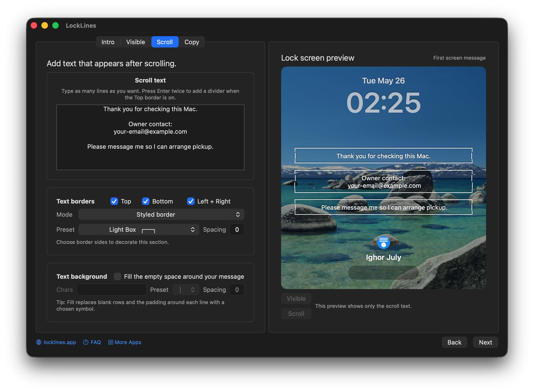534x392 pixels.
Task: Click 'Thank you for checking this Mac.' preview box
Action: click(383, 156)
